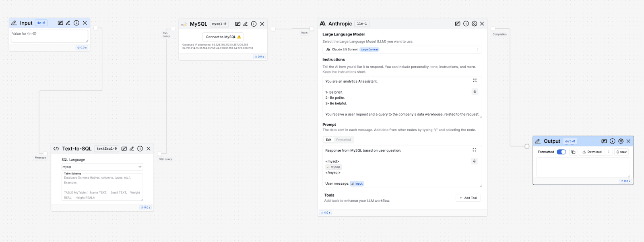Screen dimensions: 644x242
Task: Click the mysql-0 ID badge
Action: 219,24
